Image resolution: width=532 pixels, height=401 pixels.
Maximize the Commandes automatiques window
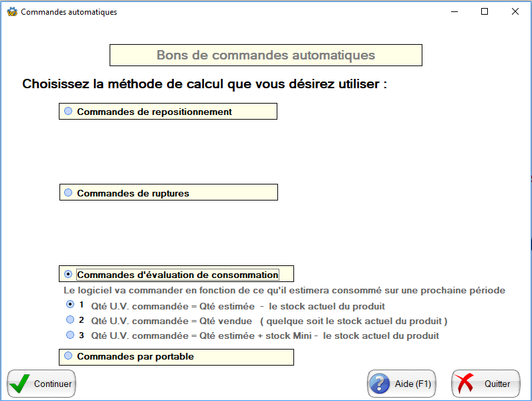[x=485, y=11]
